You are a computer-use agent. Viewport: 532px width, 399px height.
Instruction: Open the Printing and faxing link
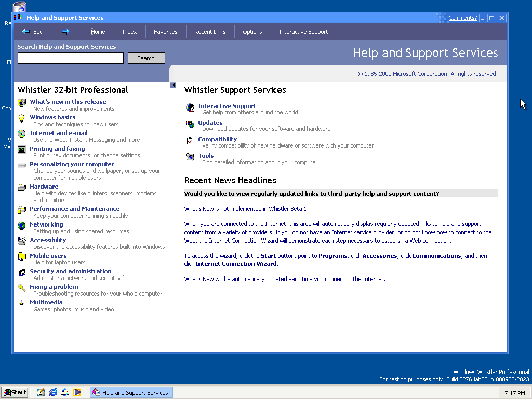click(x=57, y=149)
